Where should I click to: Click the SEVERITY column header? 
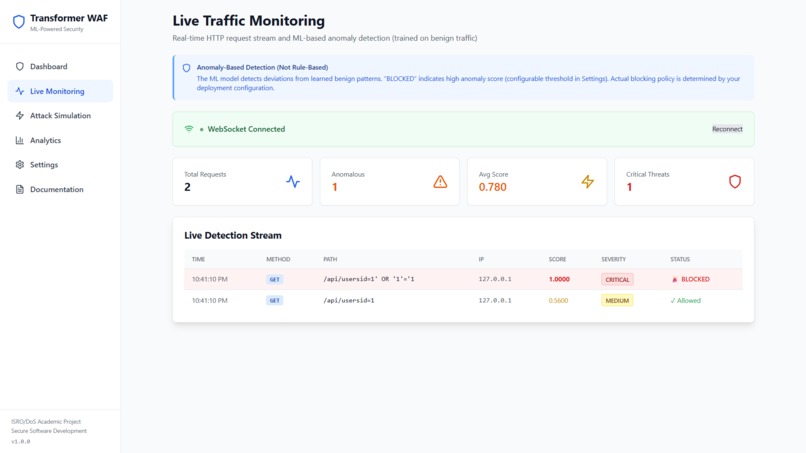point(614,260)
